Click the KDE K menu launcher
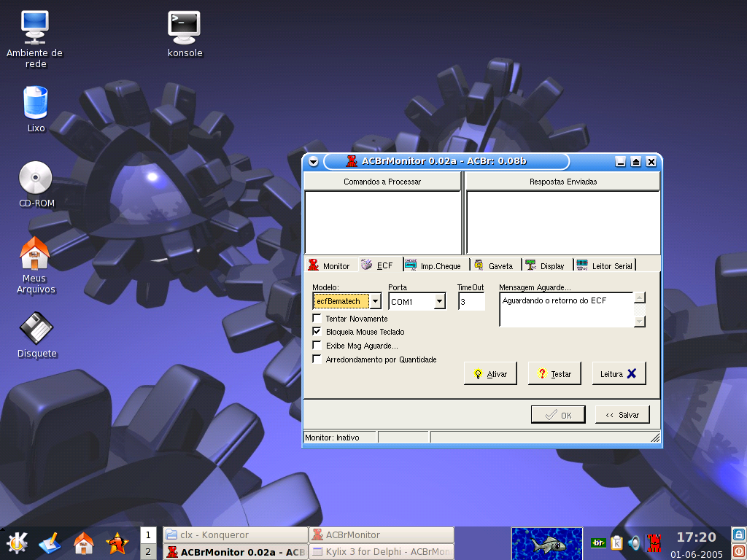The width and height of the screenshot is (747, 560). tap(17, 543)
